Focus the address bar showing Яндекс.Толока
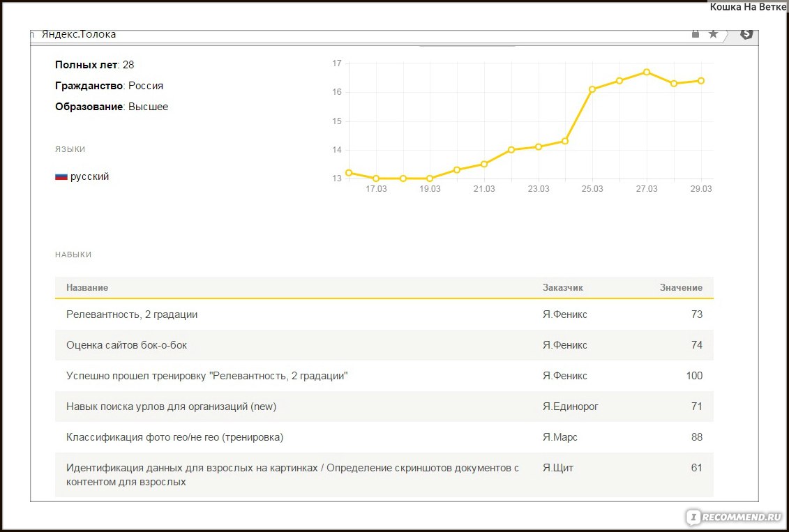 pyautogui.click(x=349, y=34)
